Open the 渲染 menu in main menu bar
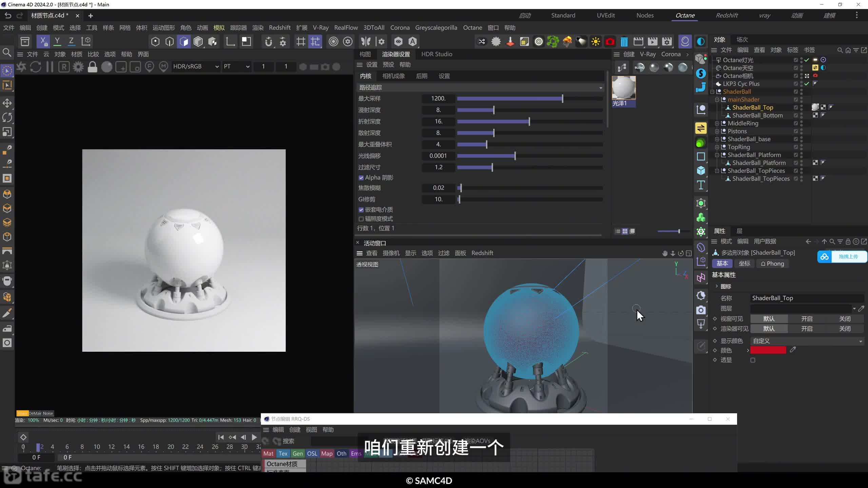 [258, 28]
